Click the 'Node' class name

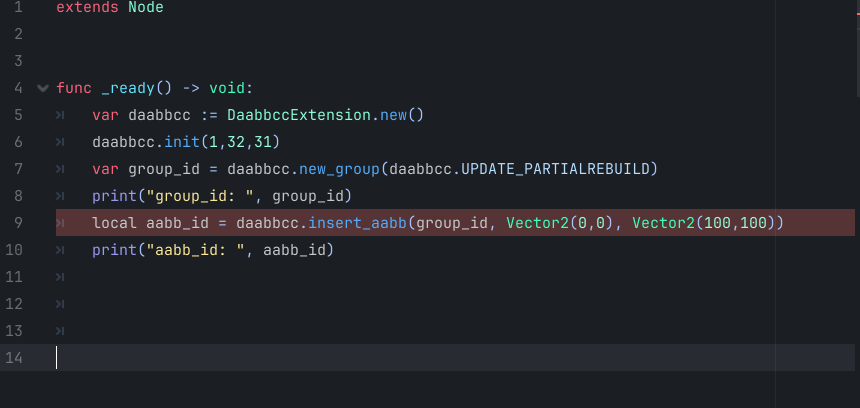[x=146, y=8]
